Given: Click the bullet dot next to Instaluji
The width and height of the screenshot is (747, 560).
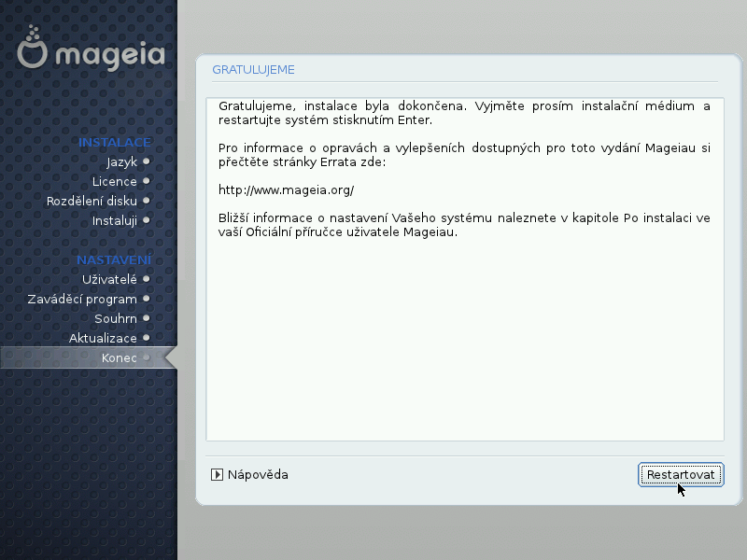Looking at the screenshot, I should point(147,220).
